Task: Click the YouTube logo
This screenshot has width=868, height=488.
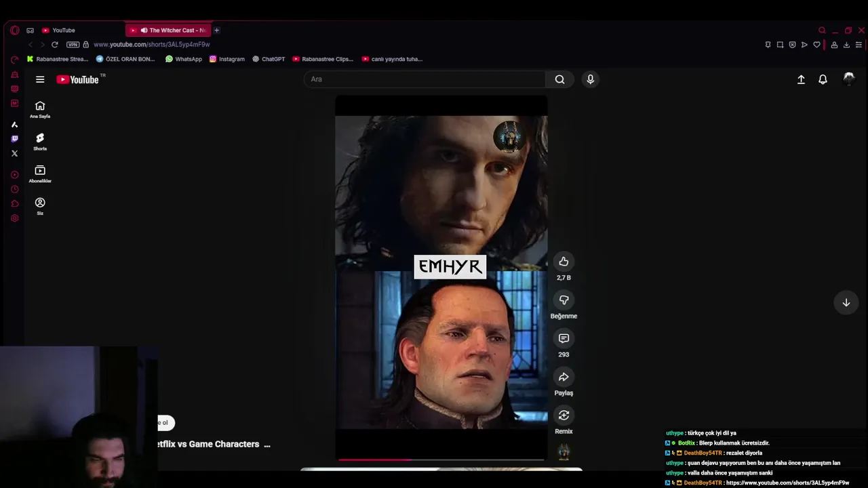Action: (78, 79)
